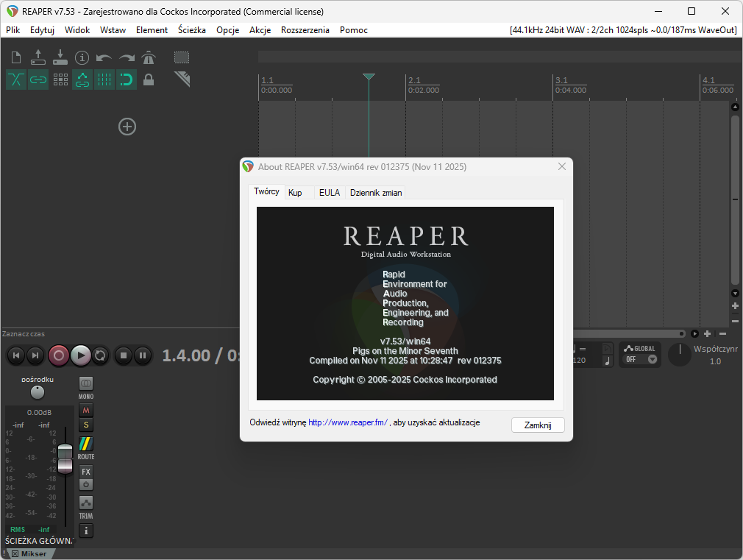Open the Widok menu
This screenshot has width=743, height=560.
point(77,30)
